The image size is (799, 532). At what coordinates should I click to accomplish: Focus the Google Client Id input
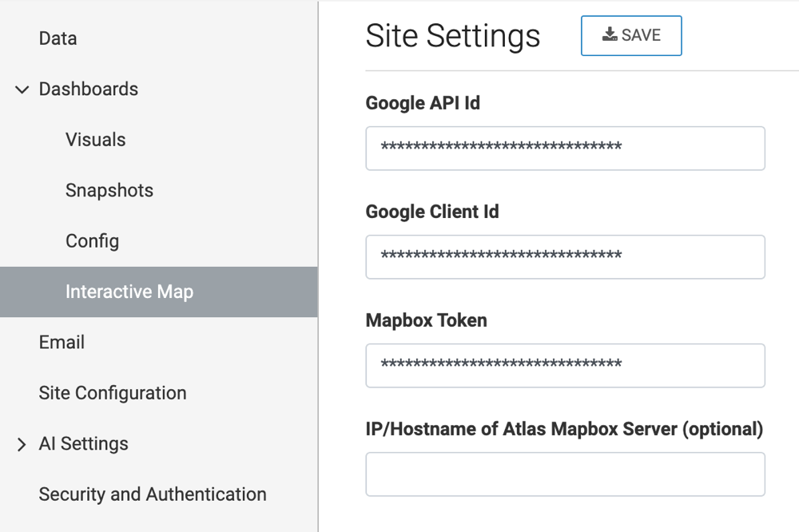click(x=565, y=256)
